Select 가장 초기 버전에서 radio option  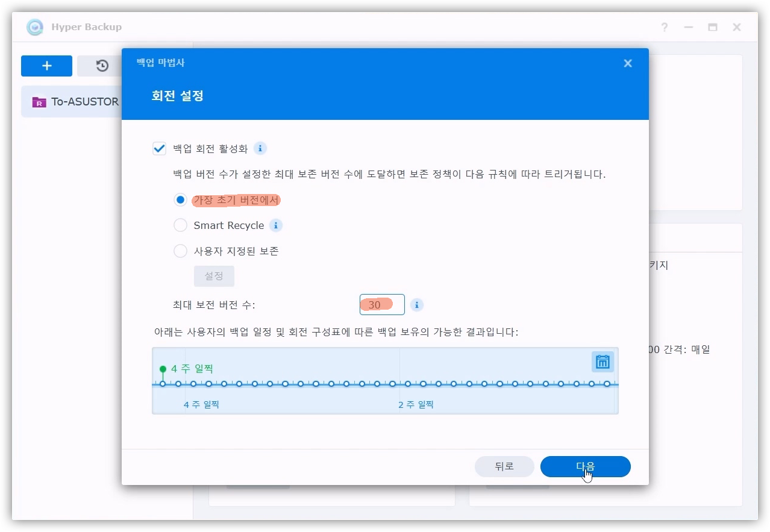click(x=180, y=200)
